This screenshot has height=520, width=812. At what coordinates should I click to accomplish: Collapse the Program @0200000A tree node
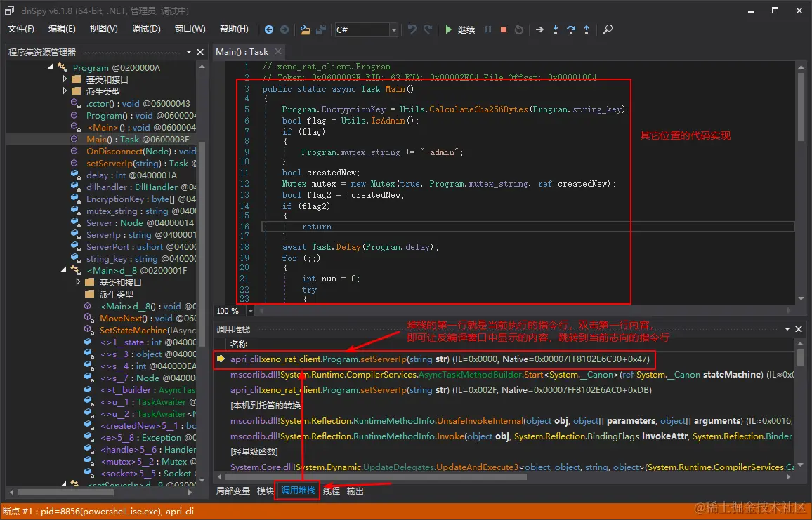(51, 67)
